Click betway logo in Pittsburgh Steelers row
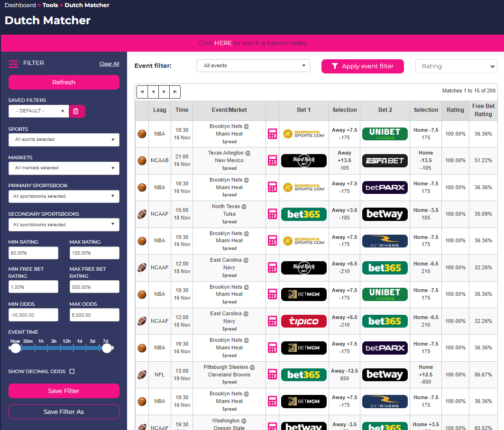 (385, 375)
